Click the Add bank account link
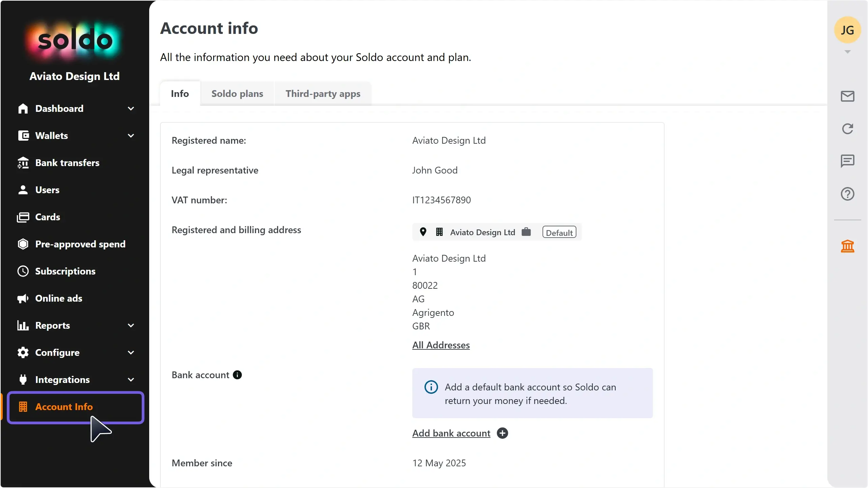Viewport: 868px width, 488px height. point(451,433)
